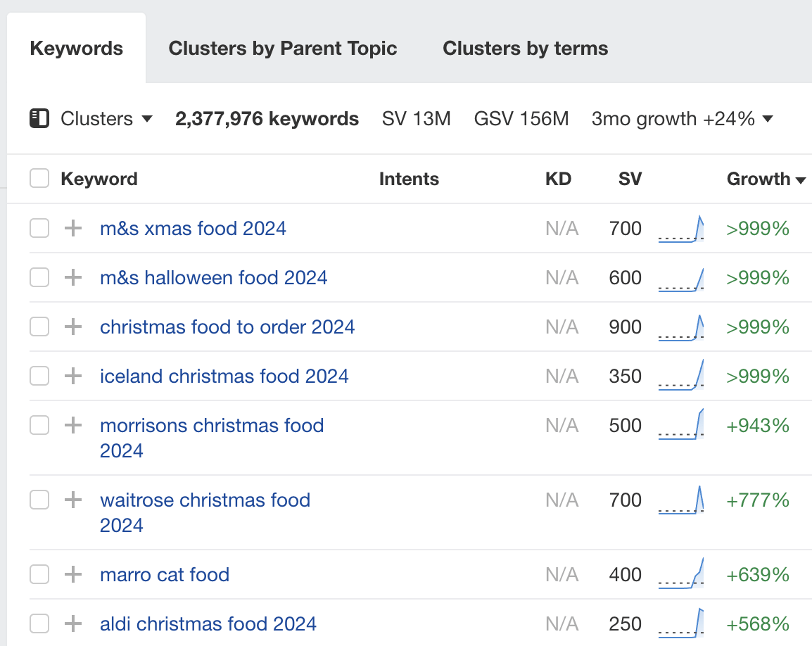812x646 pixels.
Task: Open the keyword m&s halloween food 2024
Action: click(x=213, y=277)
